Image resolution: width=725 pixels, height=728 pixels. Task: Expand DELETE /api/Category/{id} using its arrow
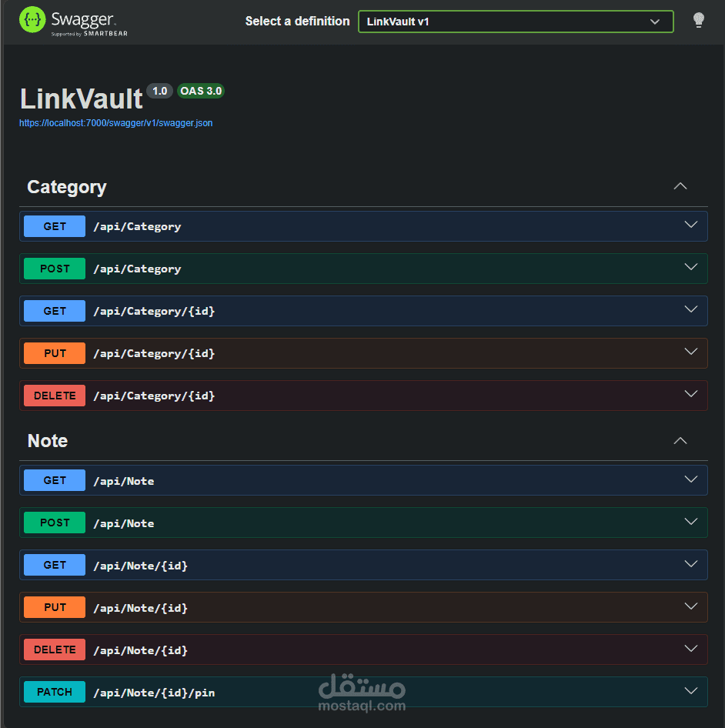point(691,394)
